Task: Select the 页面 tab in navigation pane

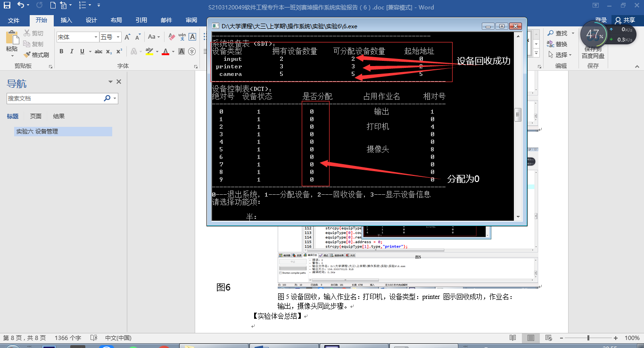Action: coord(36,116)
